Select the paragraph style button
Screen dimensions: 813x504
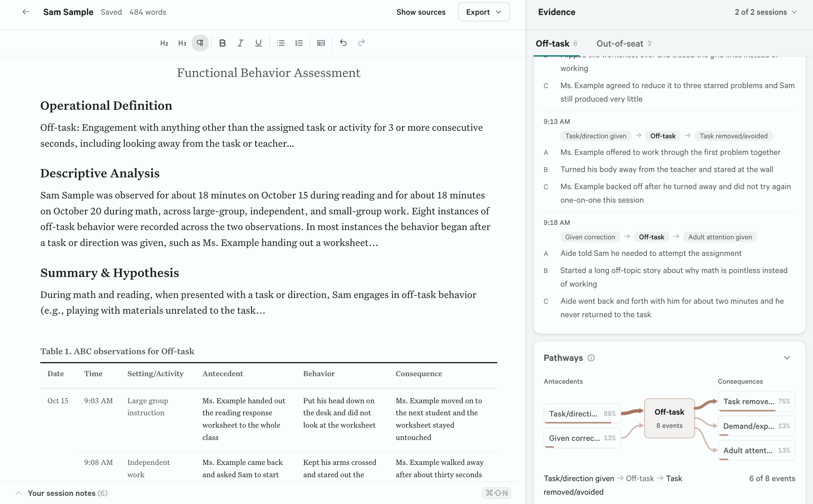pyautogui.click(x=200, y=43)
